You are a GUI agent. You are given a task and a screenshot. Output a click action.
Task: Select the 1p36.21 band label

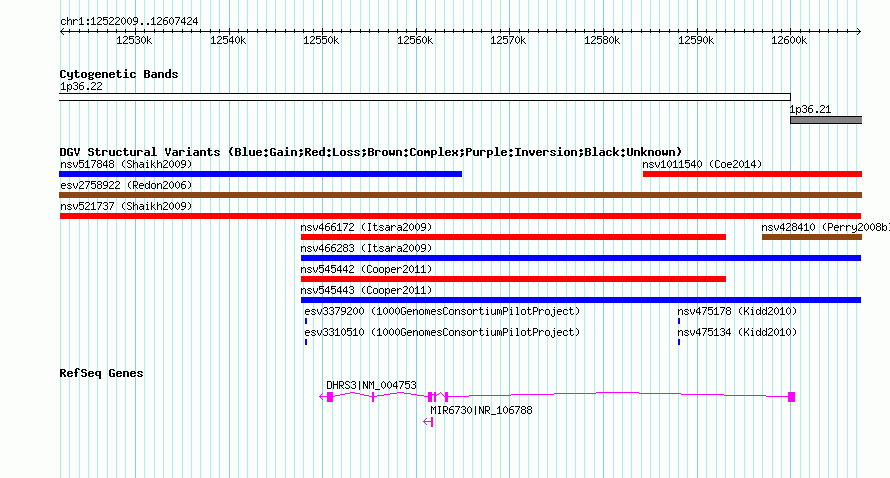[811, 109]
